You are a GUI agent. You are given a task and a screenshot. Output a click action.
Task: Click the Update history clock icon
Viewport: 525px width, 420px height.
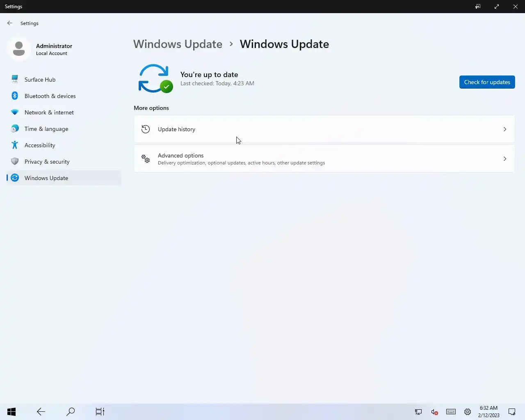146,129
